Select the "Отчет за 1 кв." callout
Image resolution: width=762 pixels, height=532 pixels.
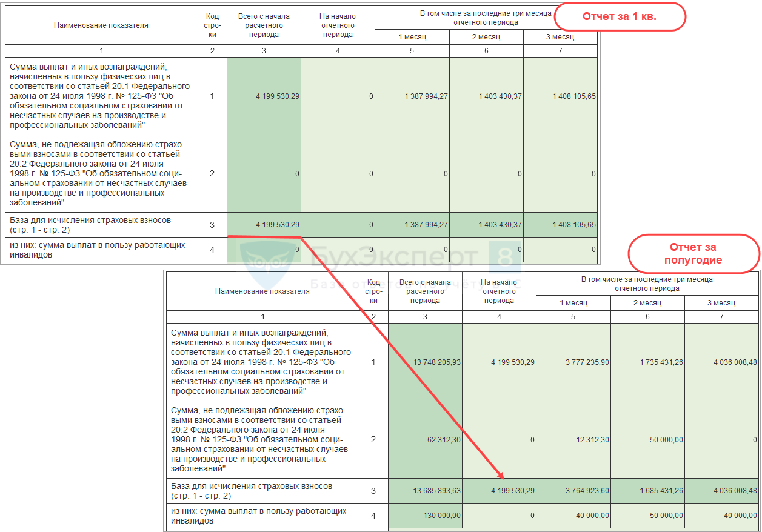[x=620, y=17]
